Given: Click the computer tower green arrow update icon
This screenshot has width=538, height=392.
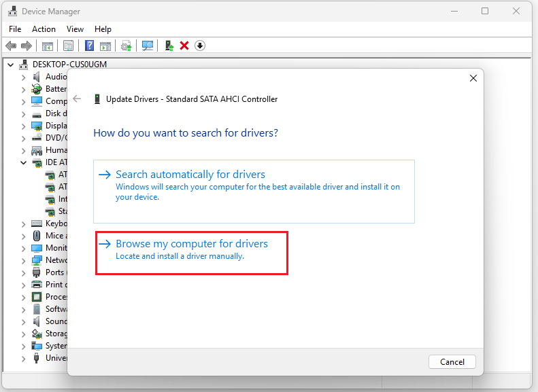Looking at the screenshot, I should pos(169,46).
